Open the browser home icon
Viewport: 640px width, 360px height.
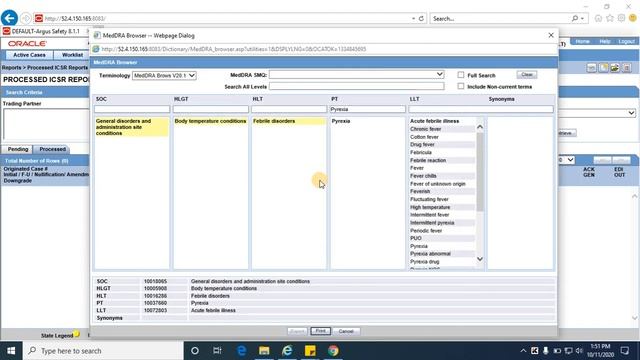pyautogui.click(x=598, y=18)
